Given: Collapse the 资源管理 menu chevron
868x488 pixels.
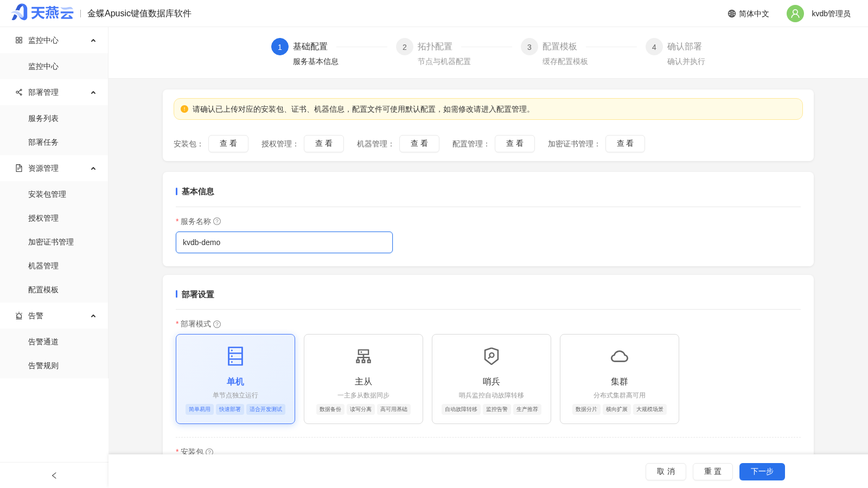Looking at the screenshot, I should tap(93, 168).
